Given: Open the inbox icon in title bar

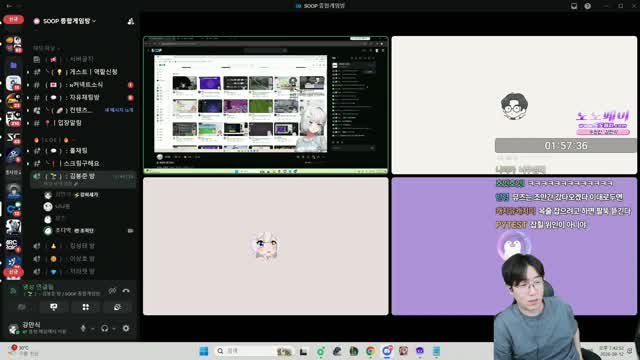Looking at the screenshot, I should (574, 6).
